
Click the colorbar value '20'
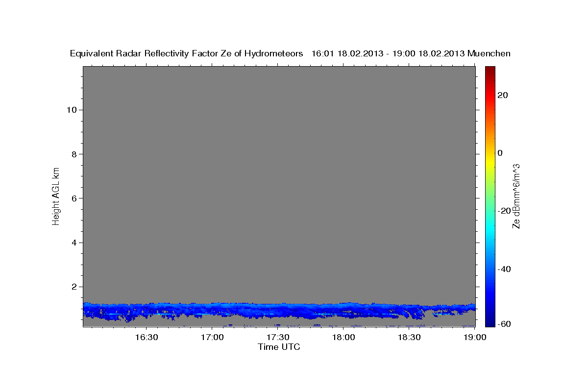point(503,95)
